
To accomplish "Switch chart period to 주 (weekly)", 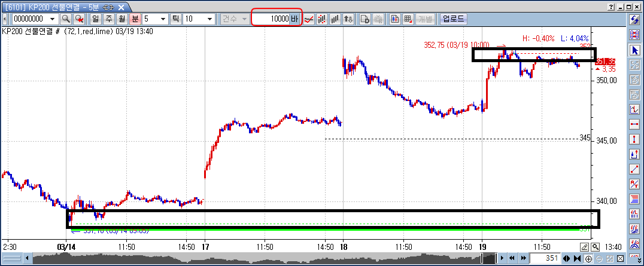I will pyautogui.click(x=108, y=19).
